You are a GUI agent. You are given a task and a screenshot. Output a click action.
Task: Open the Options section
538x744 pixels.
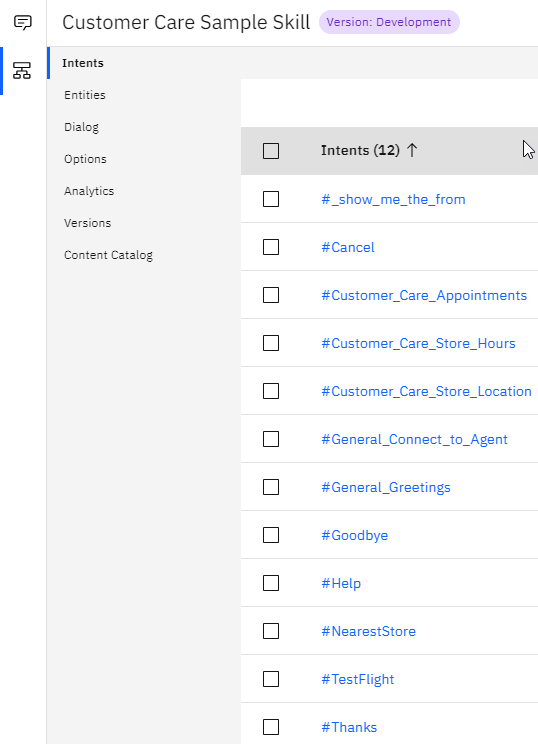point(85,159)
